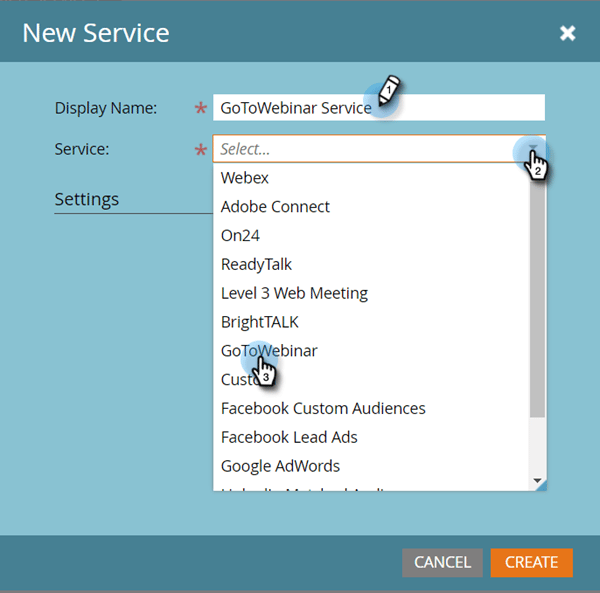This screenshot has width=600, height=593.
Task: Click the Service Select combo box
Action: click(379, 148)
